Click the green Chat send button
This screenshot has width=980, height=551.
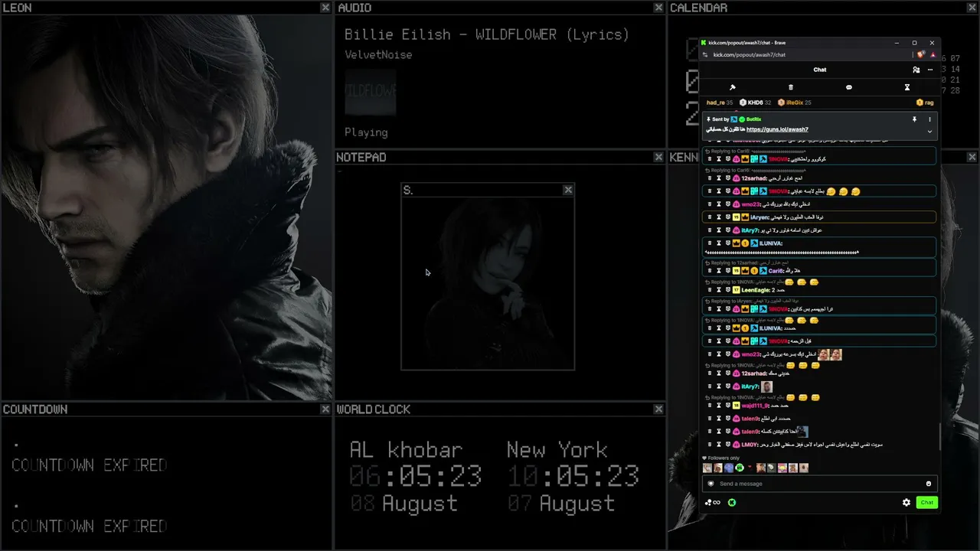click(926, 503)
